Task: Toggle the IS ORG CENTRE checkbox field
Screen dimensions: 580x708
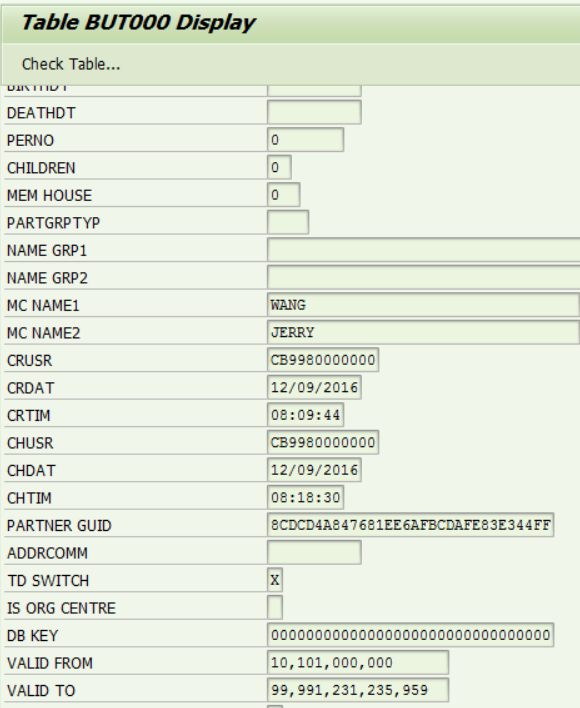Action: [x=275, y=608]
